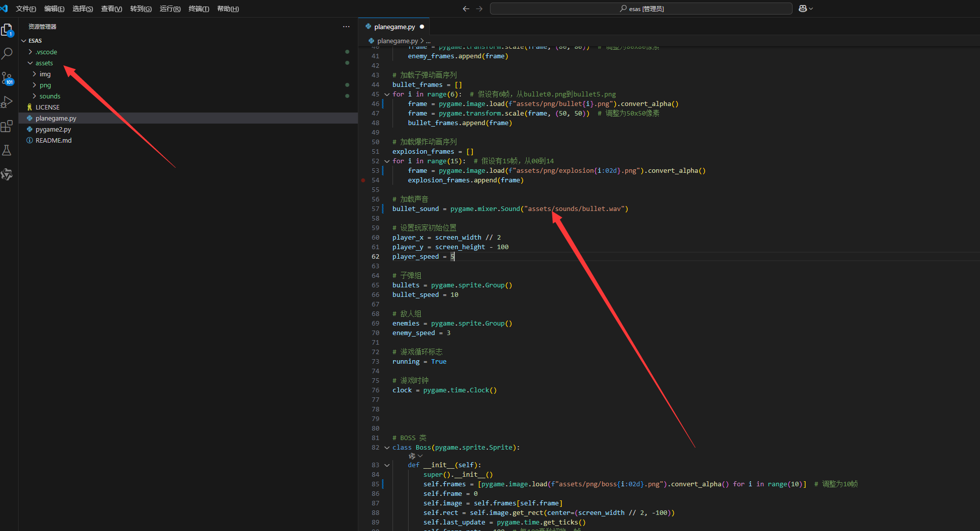Open the 终端(T) menu
The width and height of the screenshot is (980, 531).
(x=199, y=9)
